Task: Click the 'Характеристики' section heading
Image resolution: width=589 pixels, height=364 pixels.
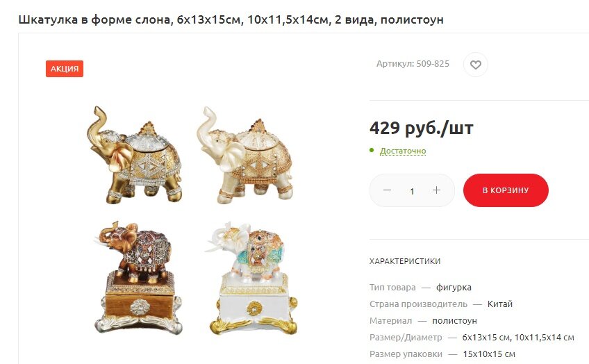Action: point(405,261)
